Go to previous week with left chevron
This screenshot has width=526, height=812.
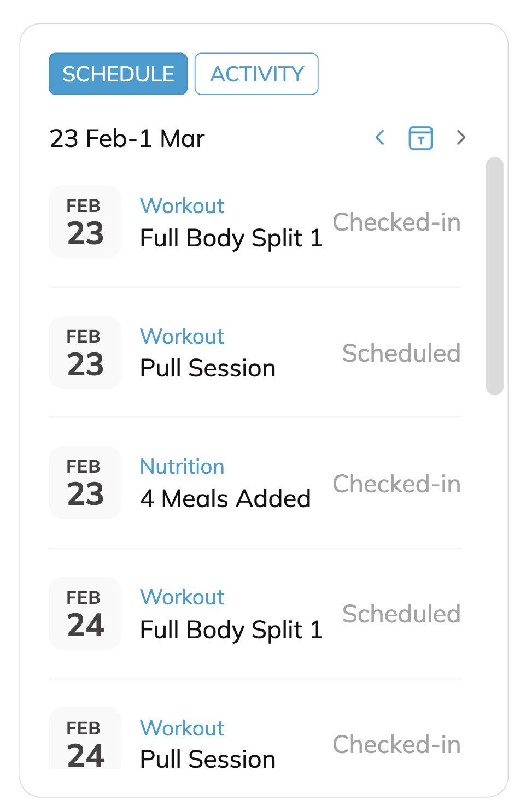pyautogui.click(x=380, y=138)
